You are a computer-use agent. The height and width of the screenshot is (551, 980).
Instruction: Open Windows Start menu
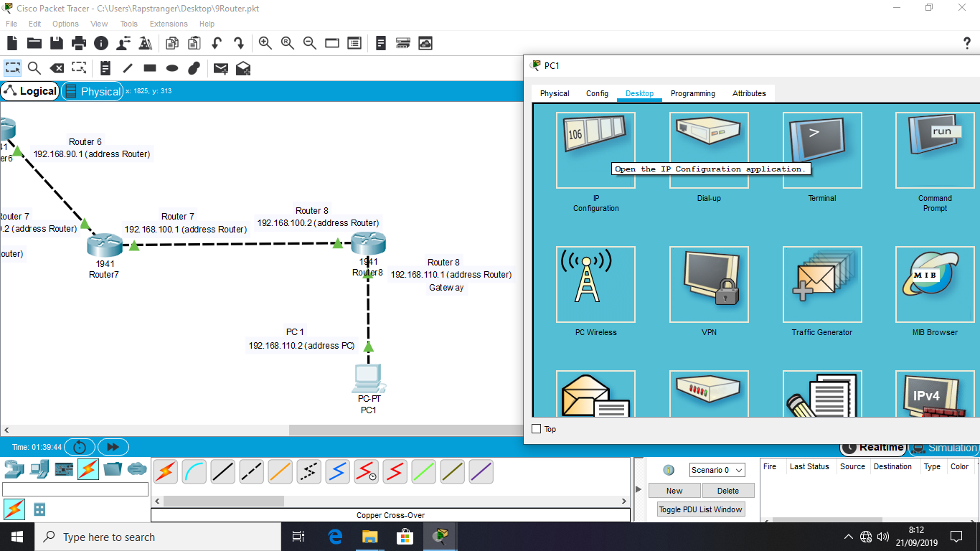(x=17, y=537)
